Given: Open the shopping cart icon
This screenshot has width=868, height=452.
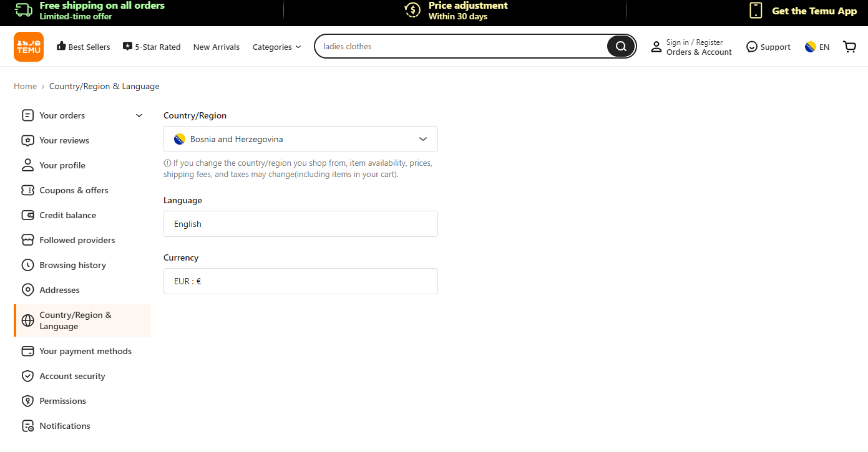Looking at the screenshot, I should (849, 47).
